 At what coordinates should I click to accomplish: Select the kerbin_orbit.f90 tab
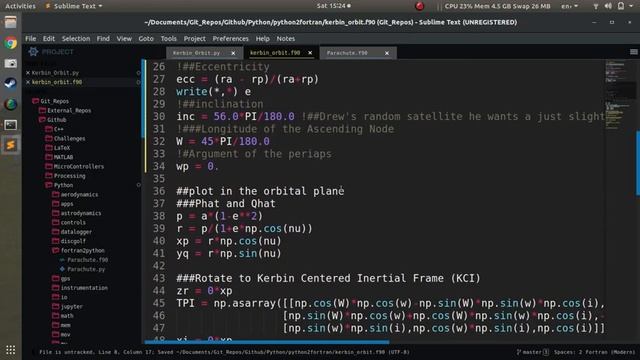click(x=275, y=53)
